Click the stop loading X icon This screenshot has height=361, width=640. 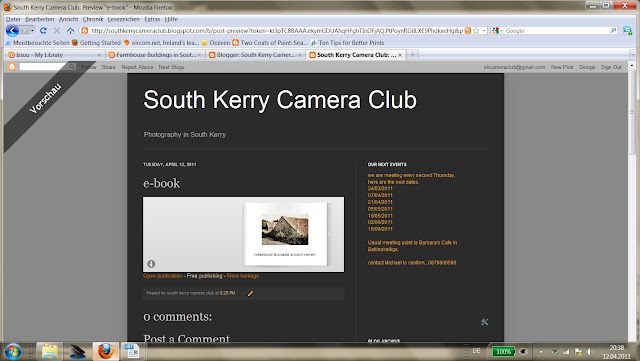click(x=57, y=31)
